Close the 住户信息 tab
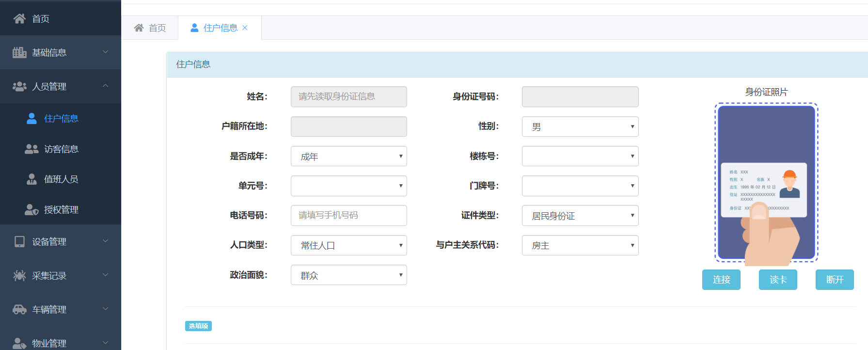Screen dimensions: 868x350 tap(245, 28)
